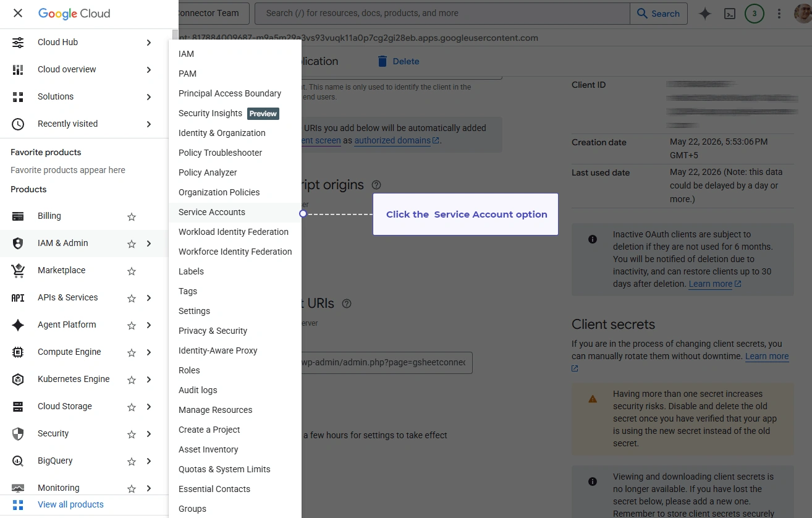Click the Security shield icon in products

(x=18, y=434)
